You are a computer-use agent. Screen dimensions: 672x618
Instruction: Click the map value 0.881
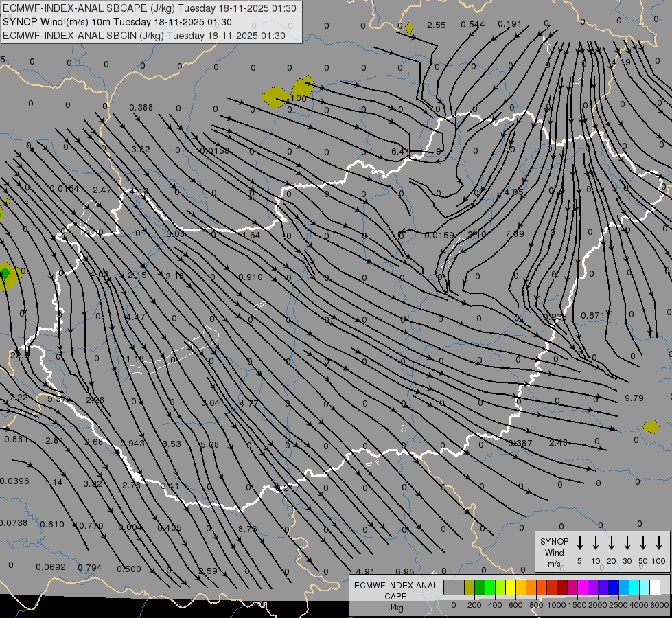pos(16,439)
